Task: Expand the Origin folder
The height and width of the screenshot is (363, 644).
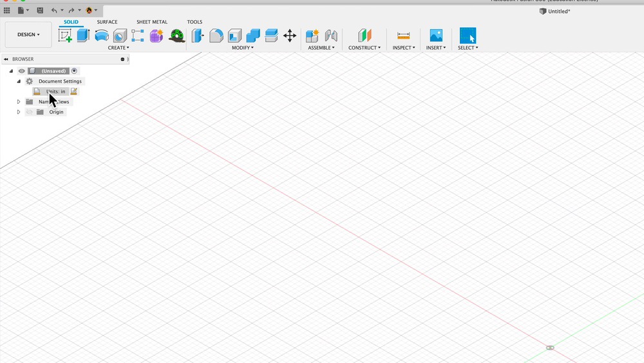Action: point(19,112)
